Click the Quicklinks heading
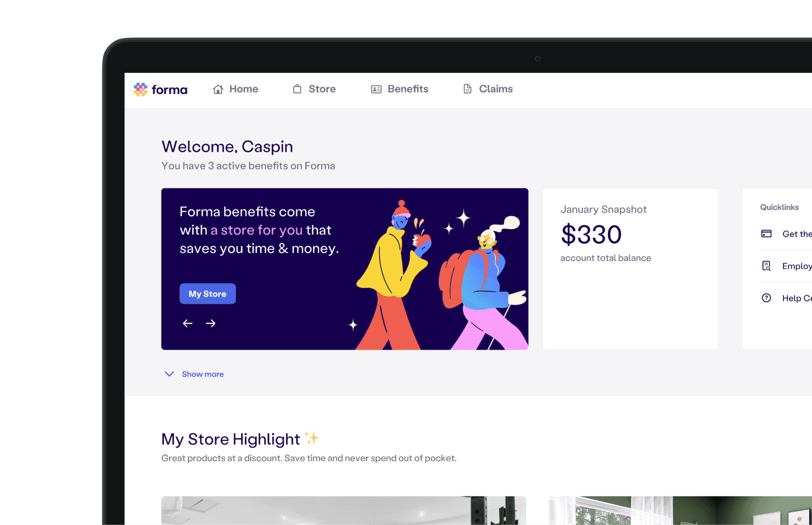Screen dimensions: 812x525 (779, 207)
